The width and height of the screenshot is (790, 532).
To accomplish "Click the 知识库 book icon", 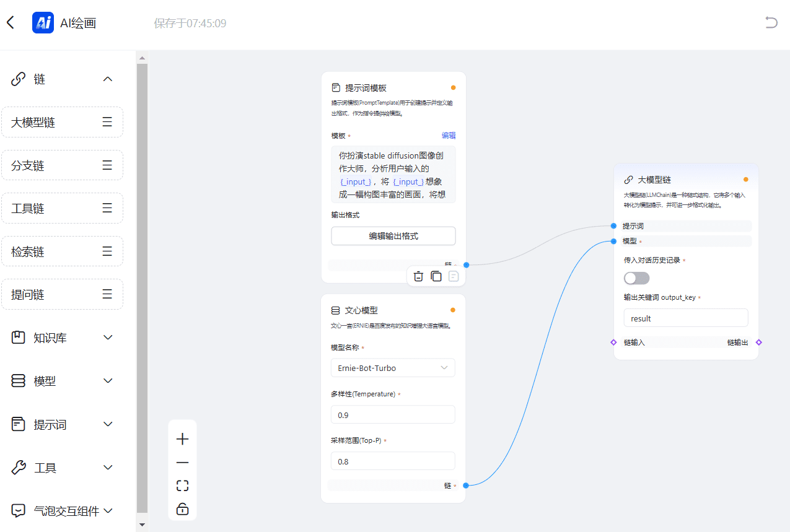I will click(x=19, y=338).
